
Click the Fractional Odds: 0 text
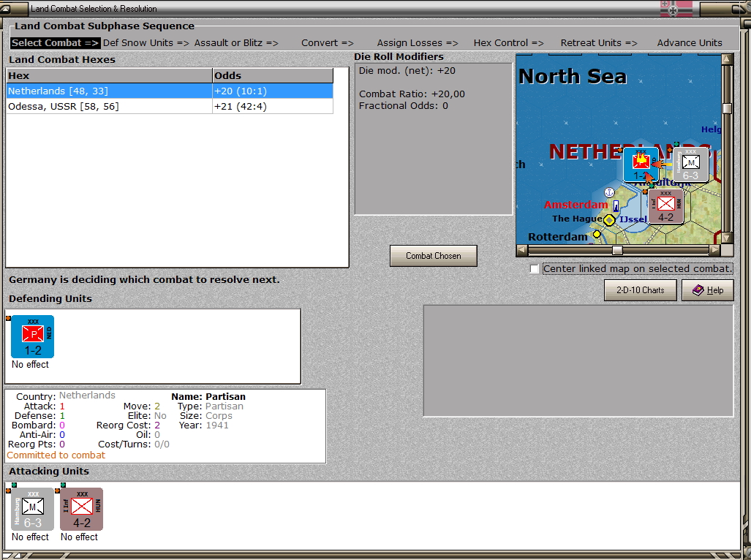(x=403, y=106)
